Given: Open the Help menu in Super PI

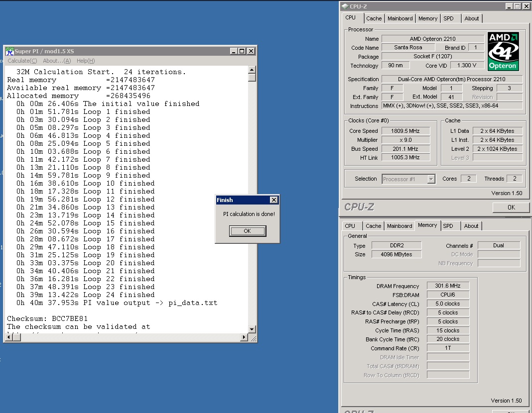Looking at the screenshot, I should click(86, 61).
